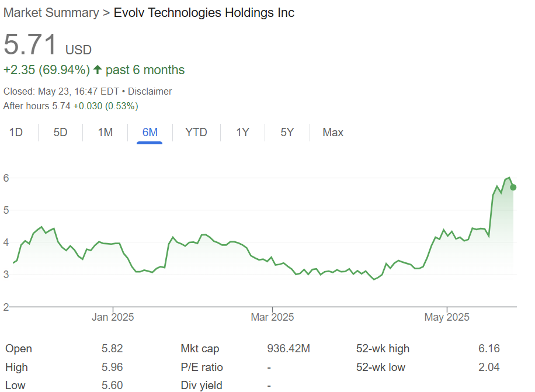The height and width of the screenshot is (392, 535).
Task: Open the 5Y chart range
Action: (x=287, y=133)
